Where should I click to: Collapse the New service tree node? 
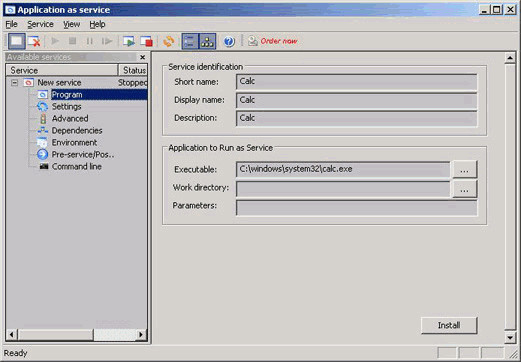14,83
